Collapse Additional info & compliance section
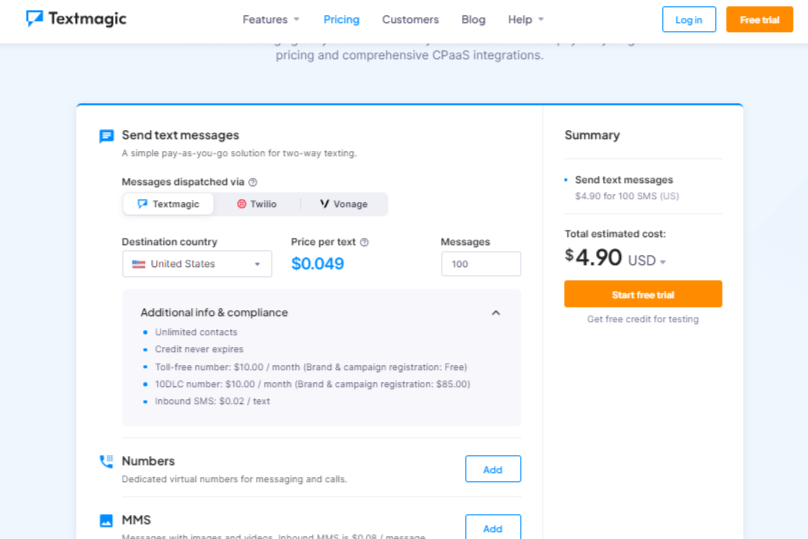808x539 pixels. [x=496, y=313]
